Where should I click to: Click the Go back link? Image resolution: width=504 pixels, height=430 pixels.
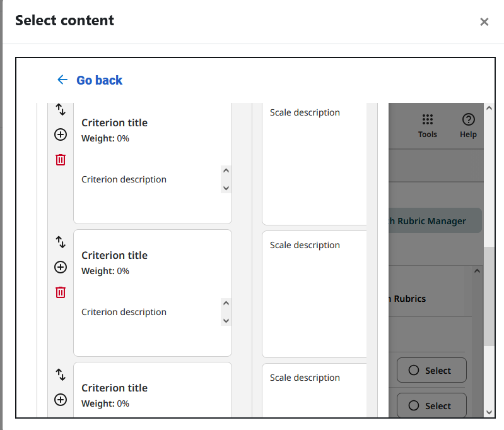(90, 80)
